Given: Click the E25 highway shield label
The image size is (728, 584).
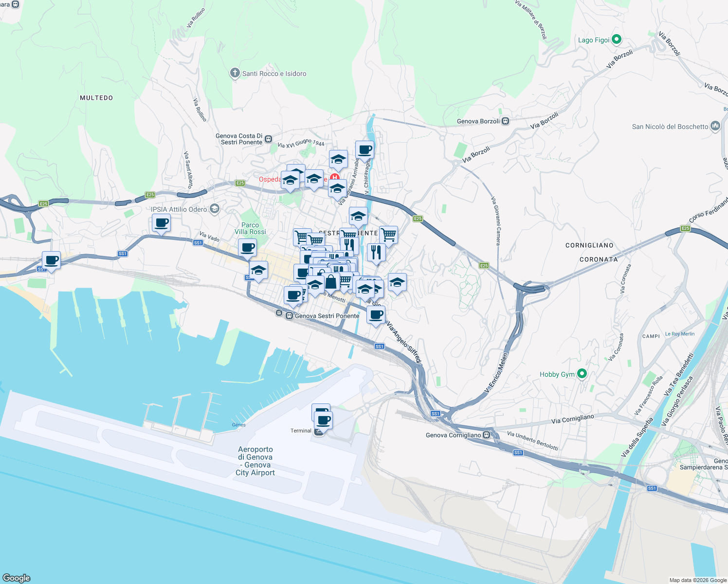Looking at the screenshot, I should click(x=418, y=219).
